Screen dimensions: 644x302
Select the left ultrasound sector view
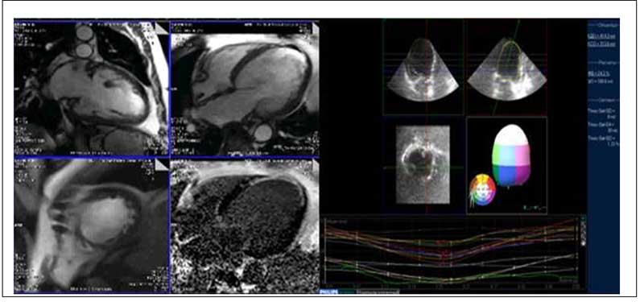[x=423, y=69]
